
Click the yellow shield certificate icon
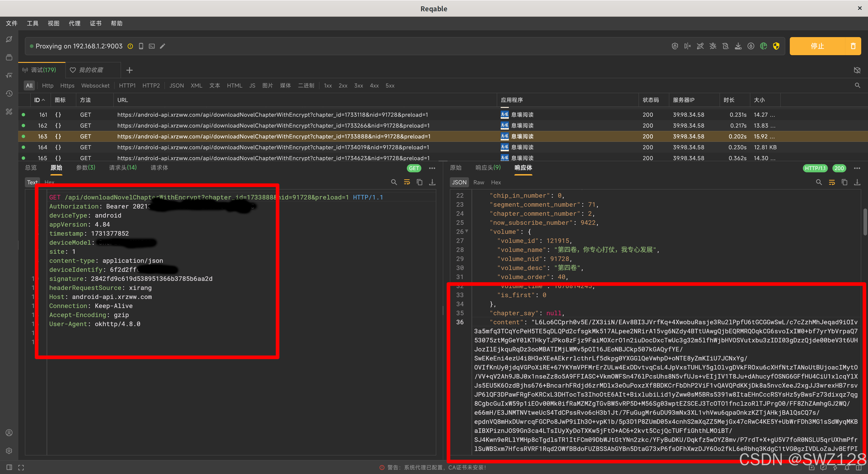point(776,46)
